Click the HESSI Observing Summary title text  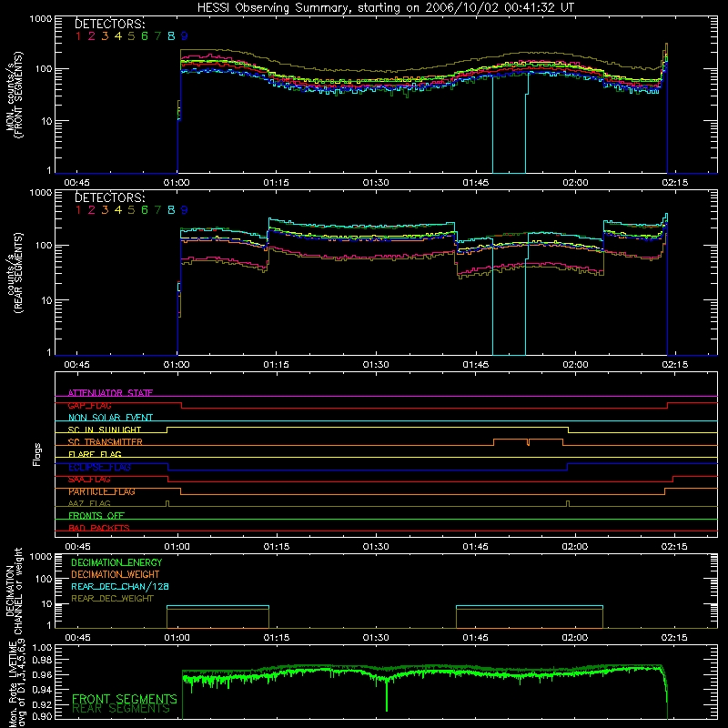pos(385,8)
